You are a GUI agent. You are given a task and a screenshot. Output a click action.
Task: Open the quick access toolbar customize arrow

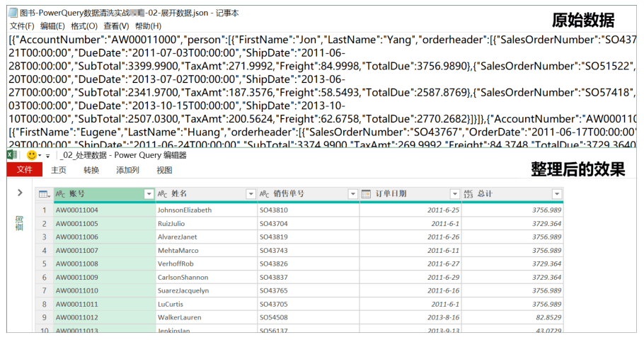point(47,156)
